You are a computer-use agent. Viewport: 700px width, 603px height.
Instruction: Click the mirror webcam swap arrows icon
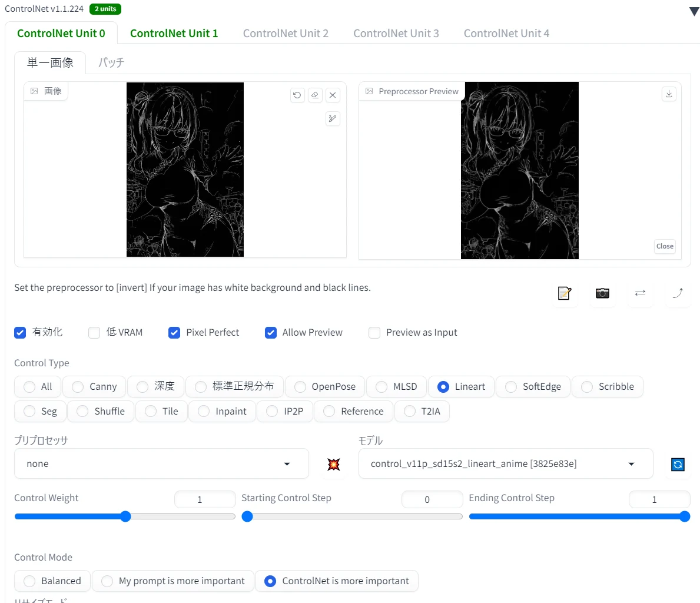[640, 293]
